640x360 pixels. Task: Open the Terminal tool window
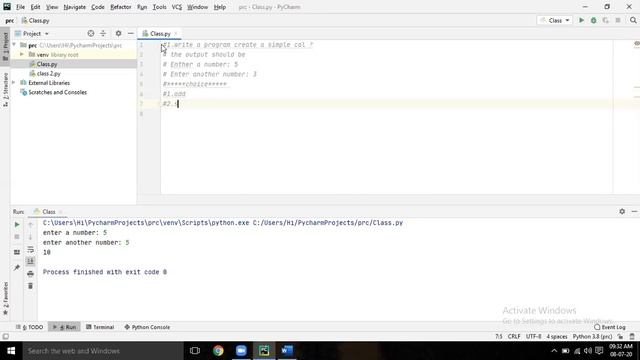100,327
